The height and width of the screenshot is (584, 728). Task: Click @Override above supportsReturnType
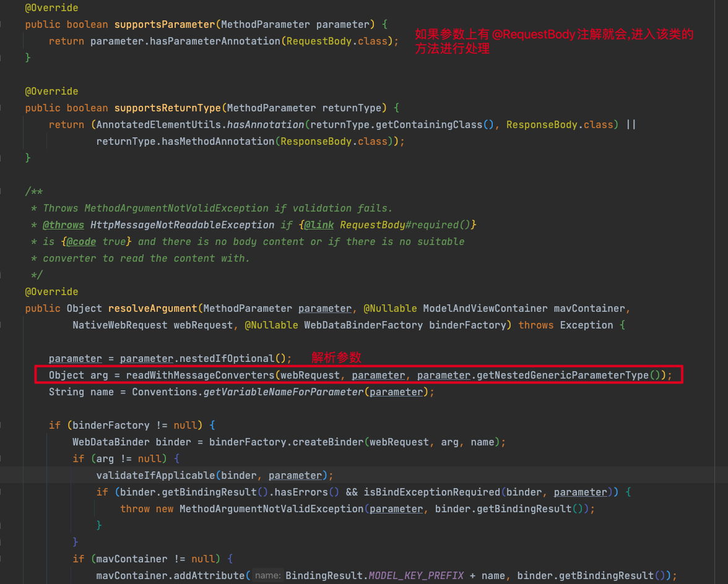(x=51, y=92)
